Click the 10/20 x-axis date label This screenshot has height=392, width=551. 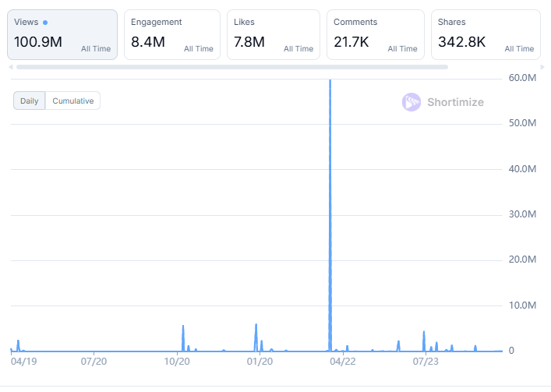pyautogui.click(x=178, y=361)
